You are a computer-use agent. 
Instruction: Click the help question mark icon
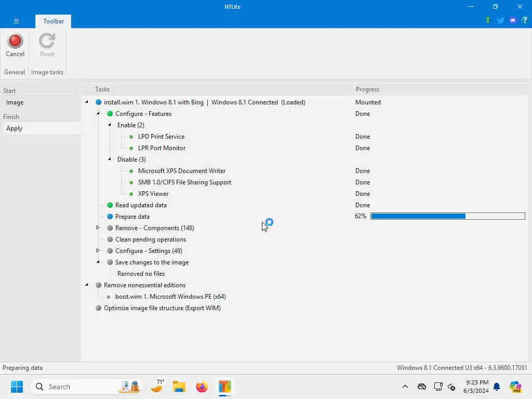[525, 20]
